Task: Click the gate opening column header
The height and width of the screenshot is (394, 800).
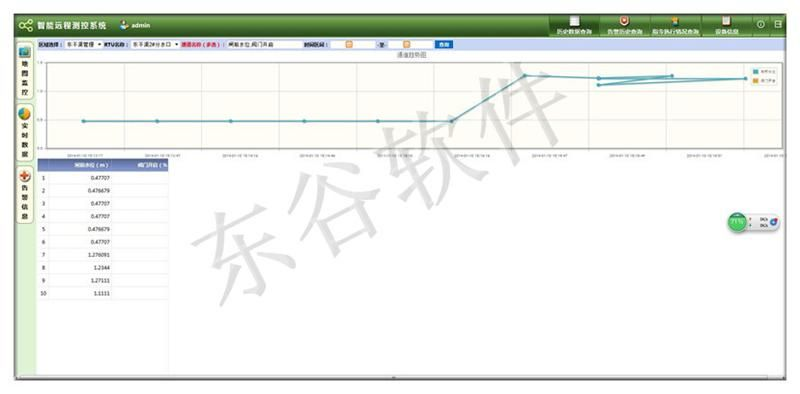Action: (x=140, y=165)
